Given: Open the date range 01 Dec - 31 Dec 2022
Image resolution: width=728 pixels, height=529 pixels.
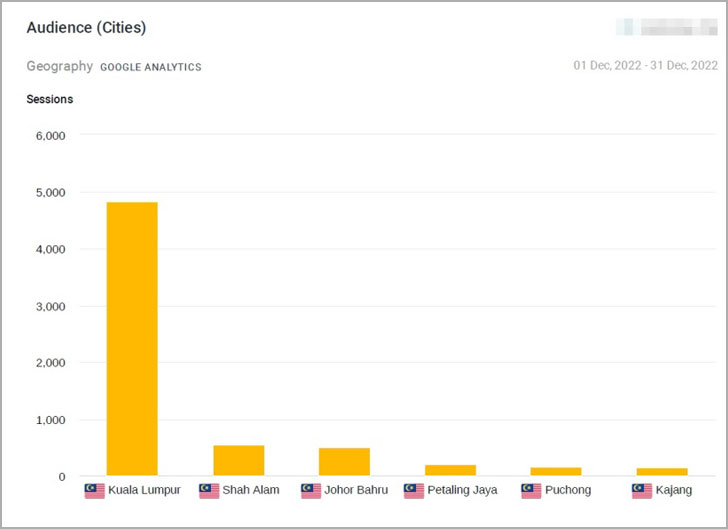Looking at the screenshot, I should (645, 65).
